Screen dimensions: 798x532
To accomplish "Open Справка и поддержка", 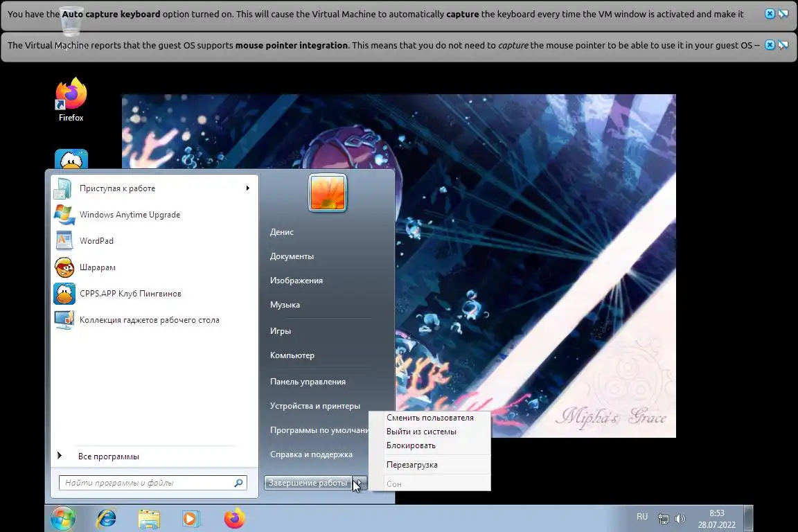I will point(311,454).
